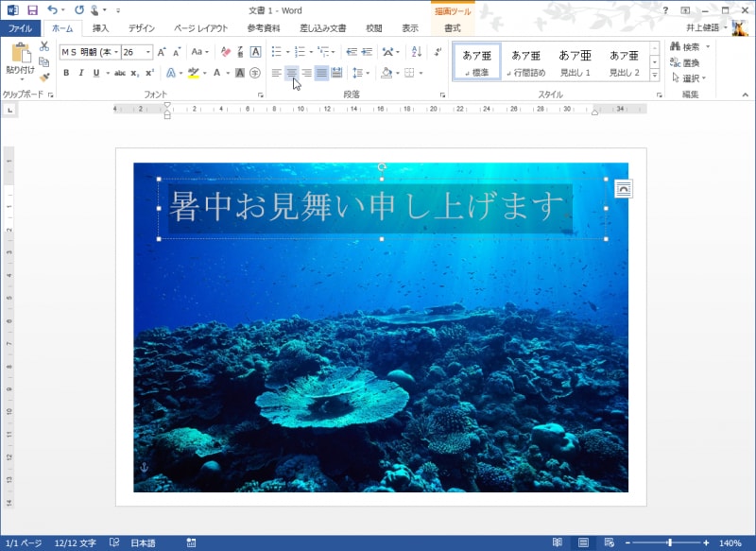The height and width of the screenshot is (551, 756).
Task: Open the 書式 Drawing Tools tab
Action: 454,28
